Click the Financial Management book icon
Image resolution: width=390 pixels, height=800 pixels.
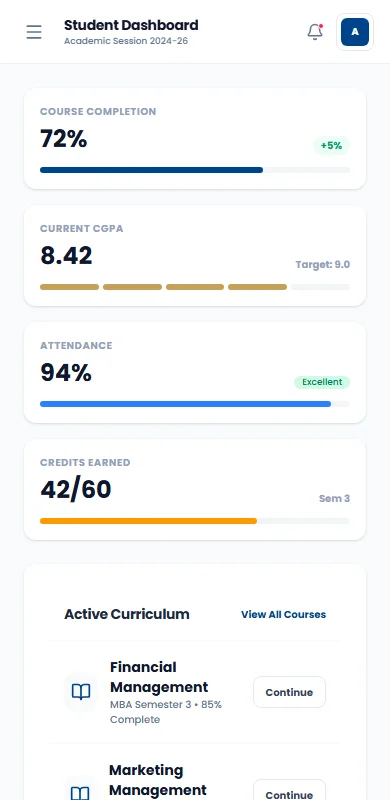[81, 692]
